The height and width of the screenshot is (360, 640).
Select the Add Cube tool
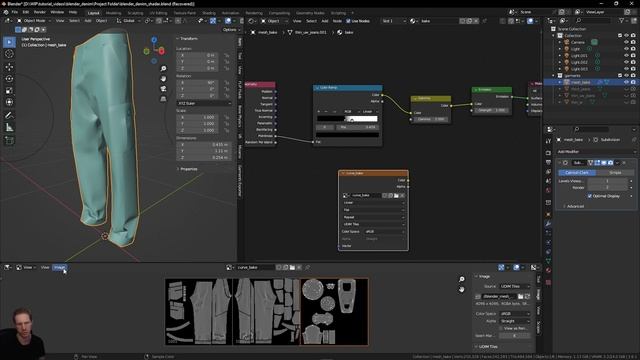[x=9, y=141]
